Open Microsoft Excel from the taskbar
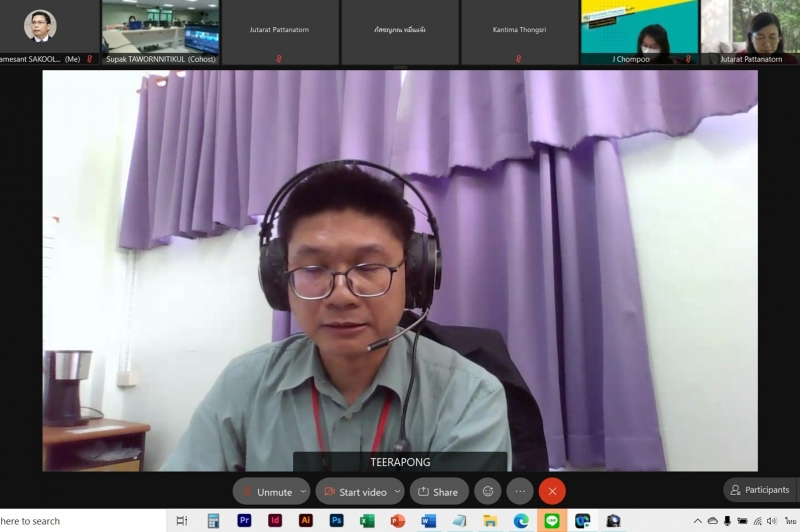Screen dimensions: 800x532 (x=367, y=521)
